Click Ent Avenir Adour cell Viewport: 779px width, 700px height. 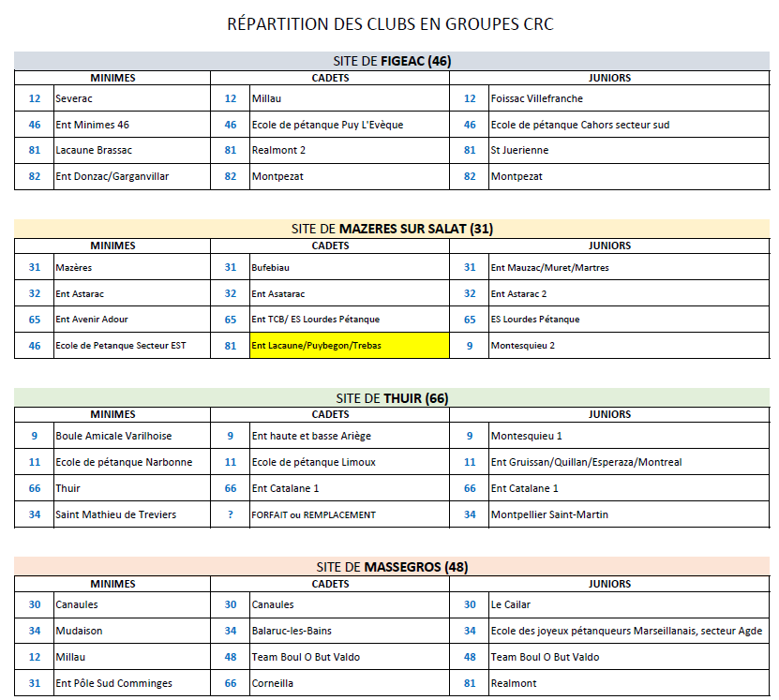pos(131,320)
